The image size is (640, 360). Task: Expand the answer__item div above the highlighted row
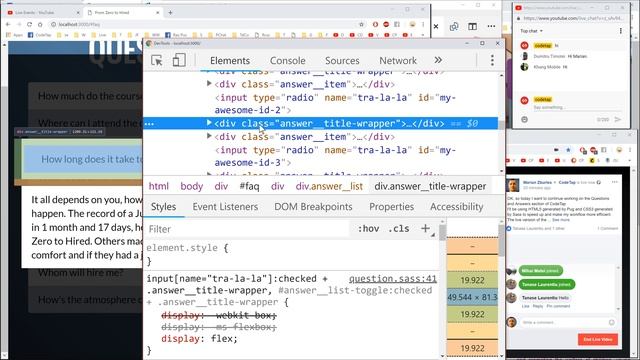(x=209, y=83)
